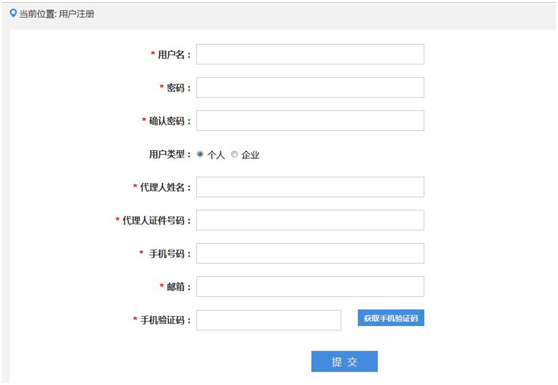This screenshot has height=385, width=558.
Task: Click the 获取手机验证码 button
Action: [x=391, y=318]
